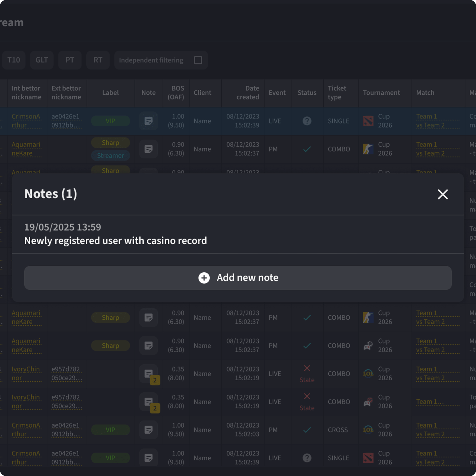Screen dimensions: 476x476
Task: Select the note text 'Newly registered user with casino record'
Action: [x=115, y=241]
